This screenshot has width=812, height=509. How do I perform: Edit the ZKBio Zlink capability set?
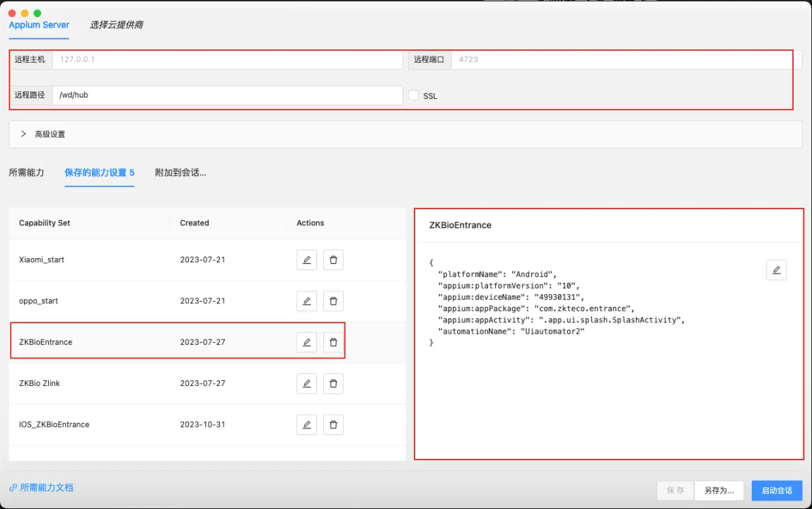pyautogui.click(x=306, y=384)
